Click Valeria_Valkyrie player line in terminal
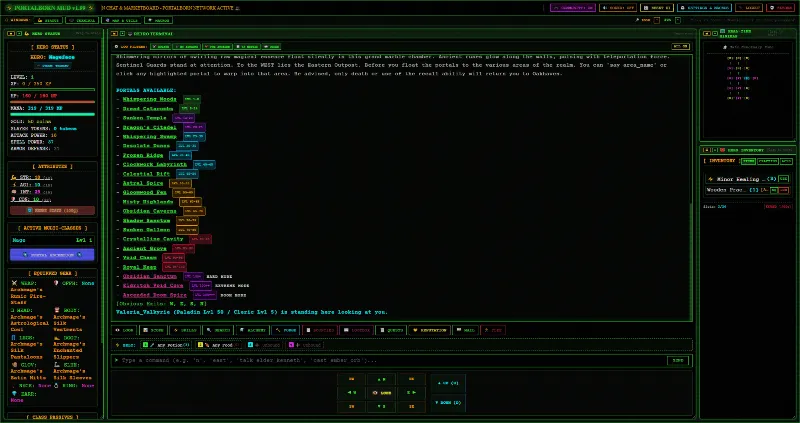This screenshot has width=800, height=423. (252, 312)
